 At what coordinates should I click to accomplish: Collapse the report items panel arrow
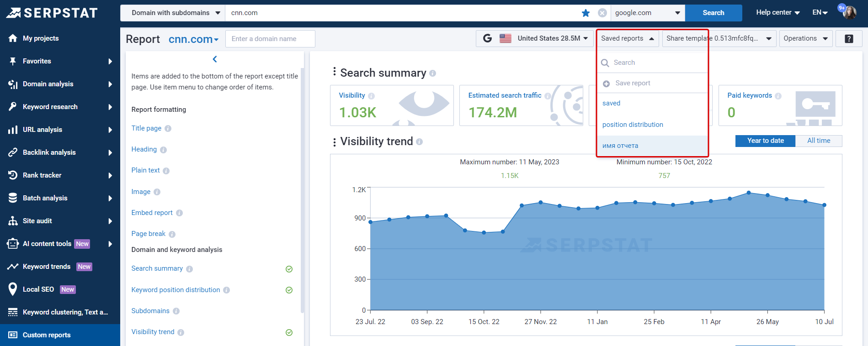(x=215, y=59)
